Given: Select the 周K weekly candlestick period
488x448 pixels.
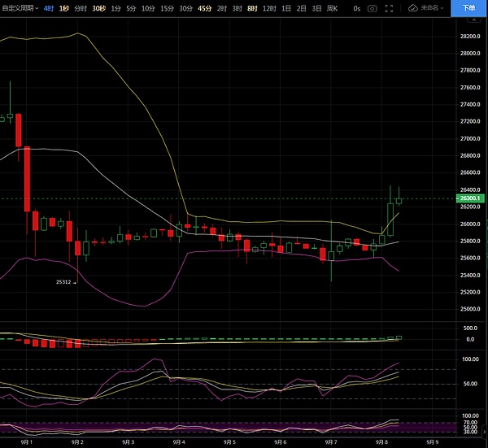Looking at the screenshot, I should [332, 8].
